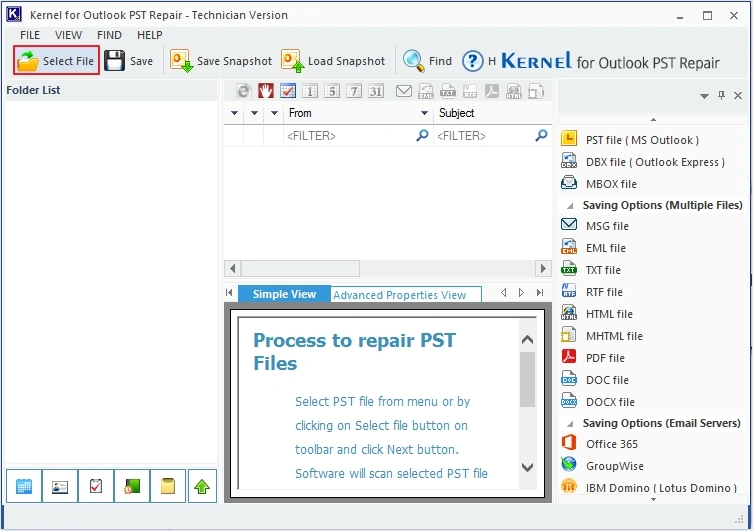Image resolution: width=753 pixels, height=531 pixels.
Task: Click the right panel scroll down arrow
Action: click(653, 499)
